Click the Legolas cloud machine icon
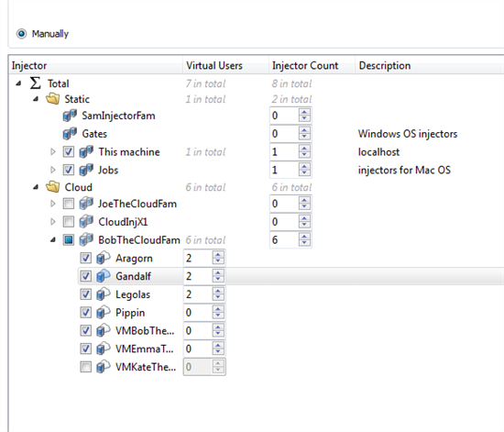Viewport: 504px width, 432px height. tap(104, 294)
